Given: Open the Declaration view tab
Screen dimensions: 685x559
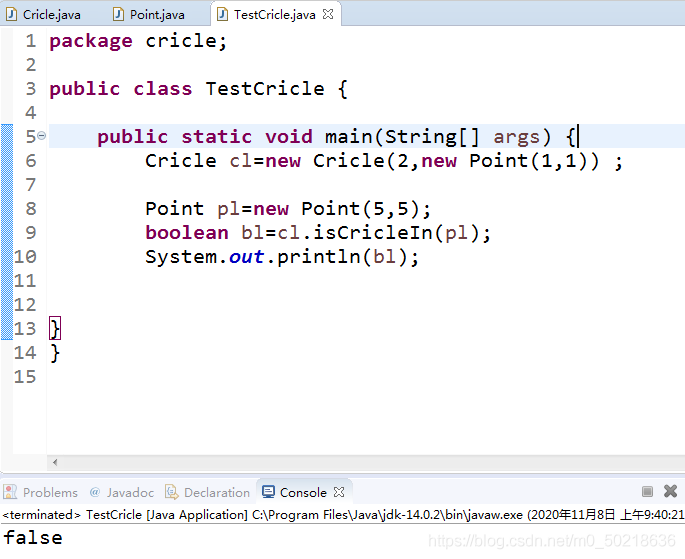Looking at the screenshot, I should [x=208, y=492].
